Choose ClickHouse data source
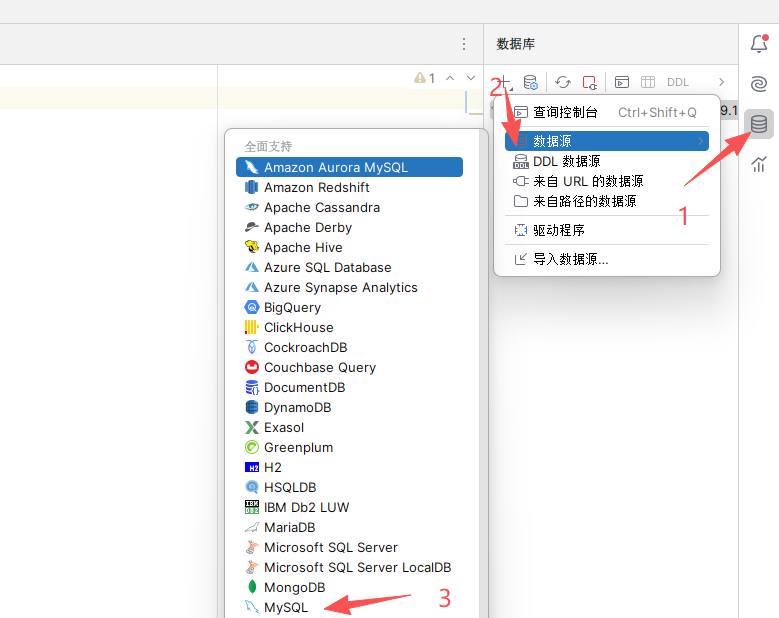 pos(349,327)
